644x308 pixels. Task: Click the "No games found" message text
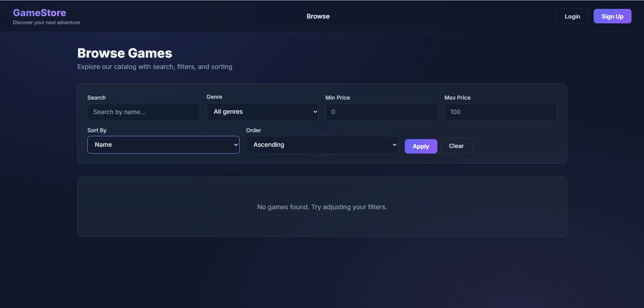click(x=322, y=207)
